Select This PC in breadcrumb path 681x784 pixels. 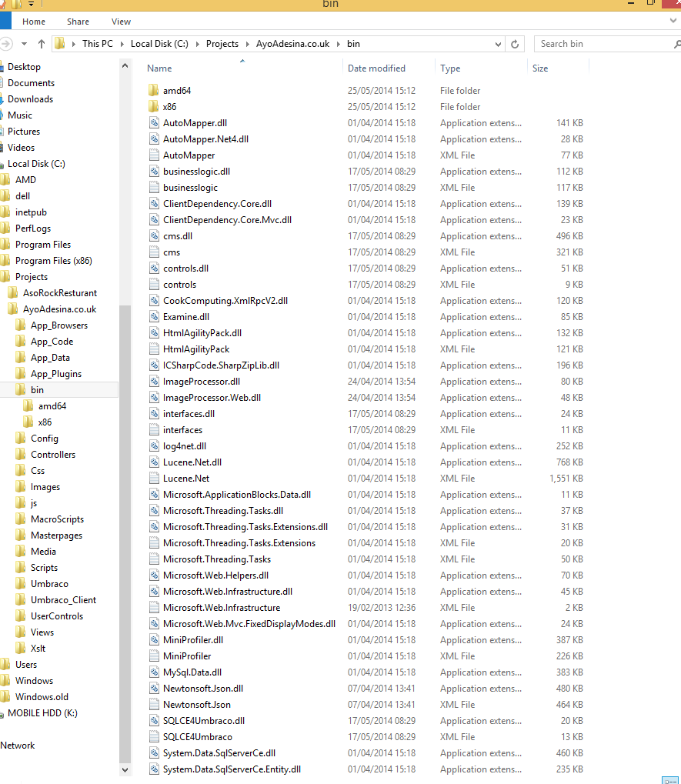98,44
